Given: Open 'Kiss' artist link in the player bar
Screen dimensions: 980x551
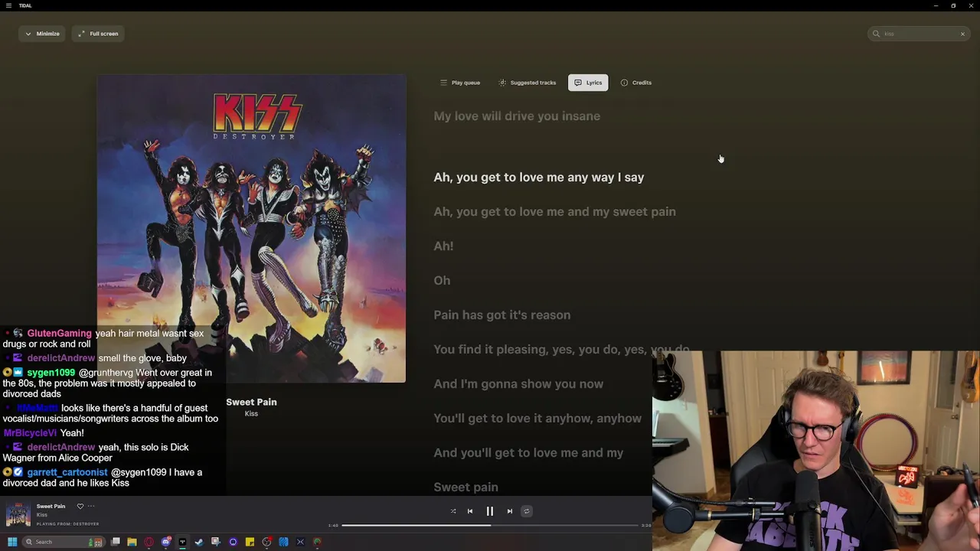Looking at the screenshot, I should (x=42, y=515).
